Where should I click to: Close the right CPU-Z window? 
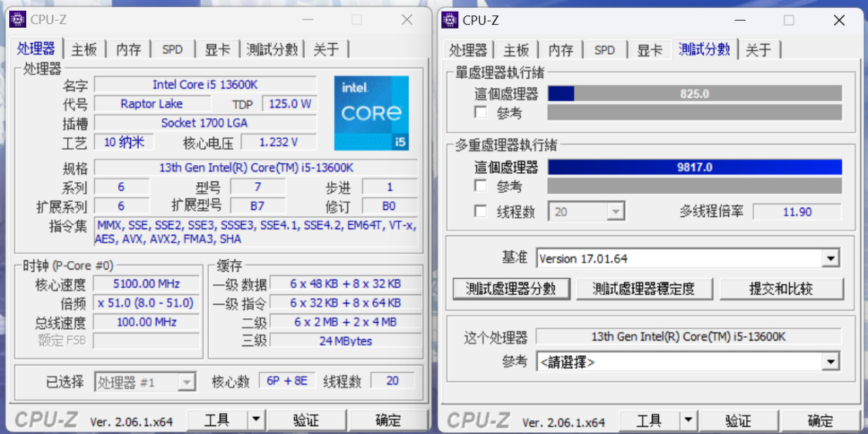(x=839, y=20)
